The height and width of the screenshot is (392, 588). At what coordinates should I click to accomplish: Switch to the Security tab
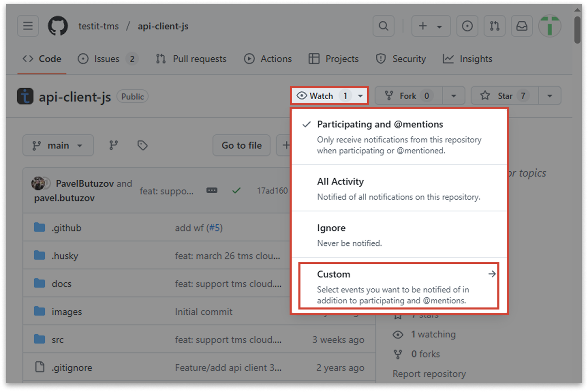pyautogui.click(x=401, y=59)
